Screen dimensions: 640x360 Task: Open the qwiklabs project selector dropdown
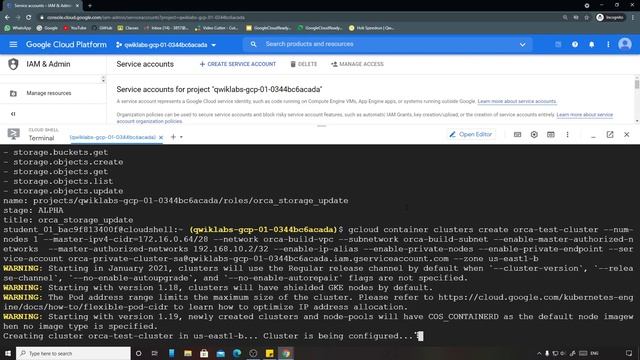coord(166,45)
